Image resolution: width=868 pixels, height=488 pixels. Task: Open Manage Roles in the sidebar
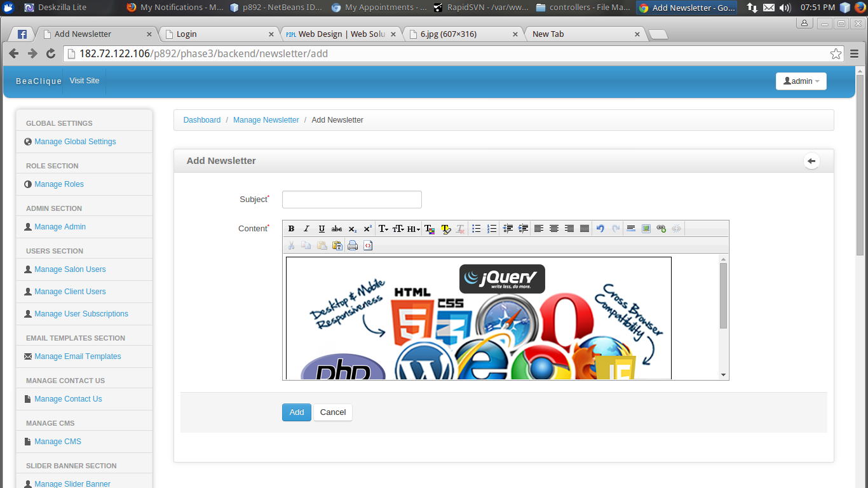59,184
